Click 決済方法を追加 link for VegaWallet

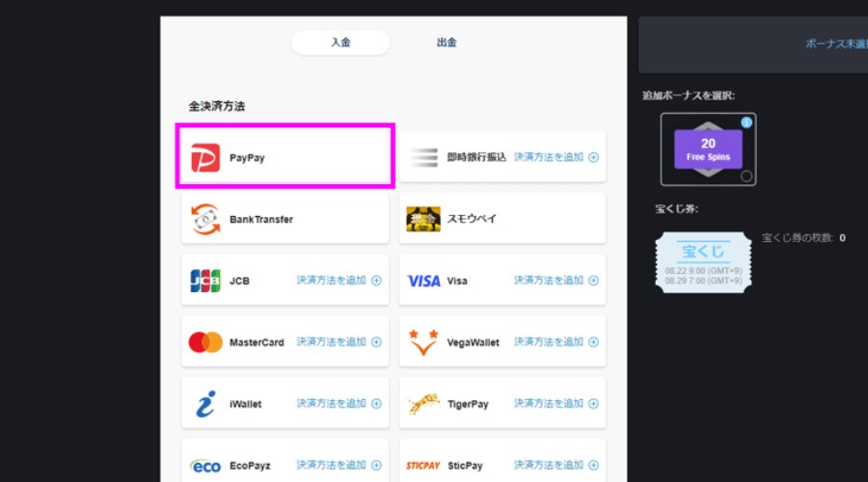(549, 342)
